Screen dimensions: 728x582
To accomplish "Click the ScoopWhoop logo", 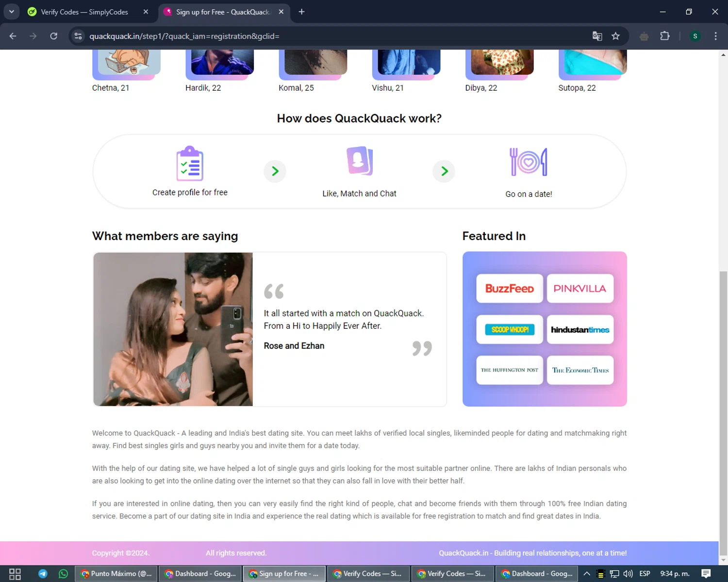I will (x=510, y=330).
